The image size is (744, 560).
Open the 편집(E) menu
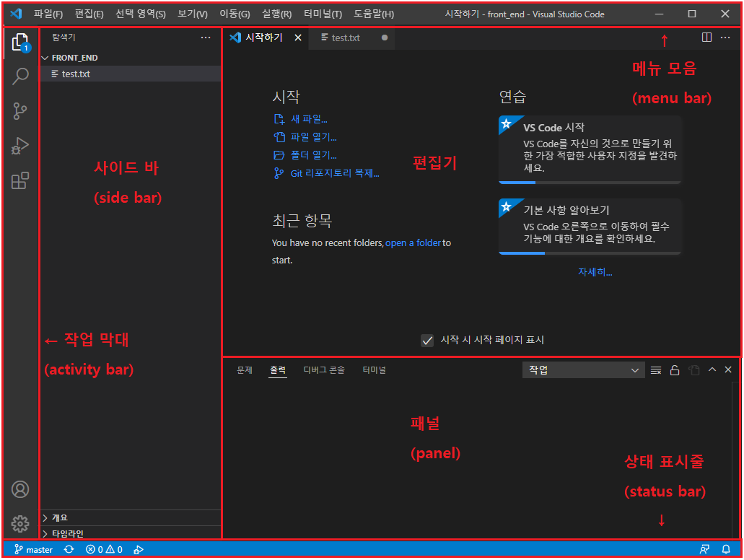(x=89, y=14)
